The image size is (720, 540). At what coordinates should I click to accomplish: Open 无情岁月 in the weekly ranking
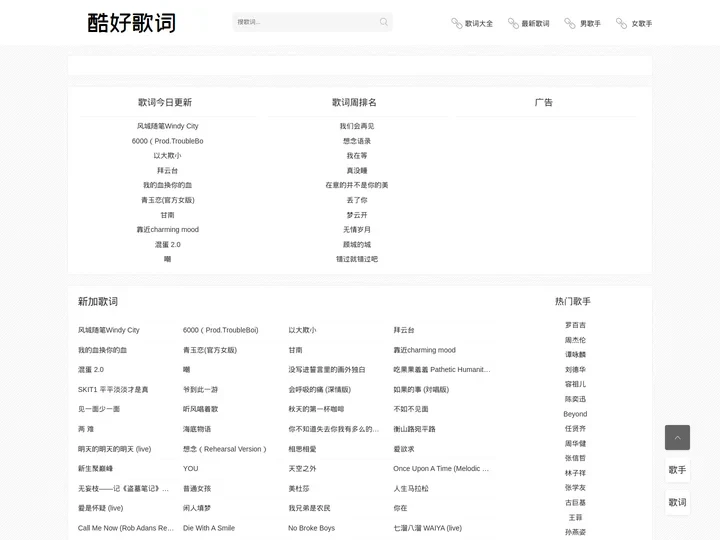pos(357,230)
